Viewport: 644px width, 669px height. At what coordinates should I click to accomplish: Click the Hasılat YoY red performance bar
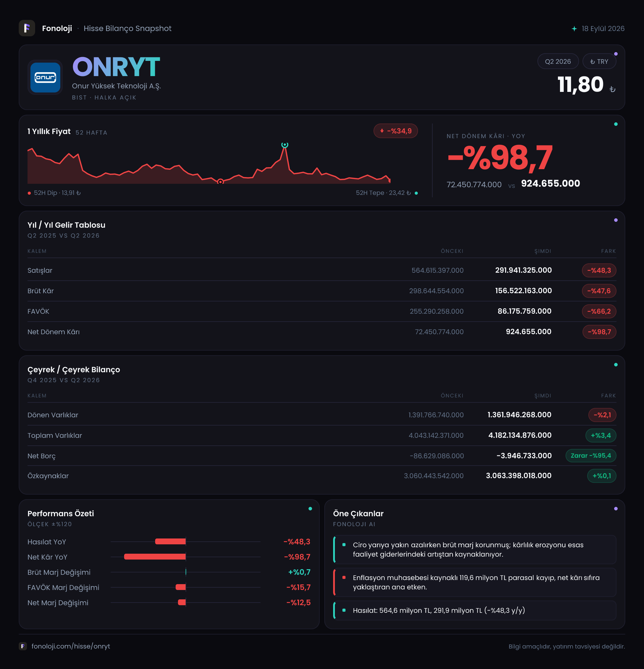pos(170,541)
